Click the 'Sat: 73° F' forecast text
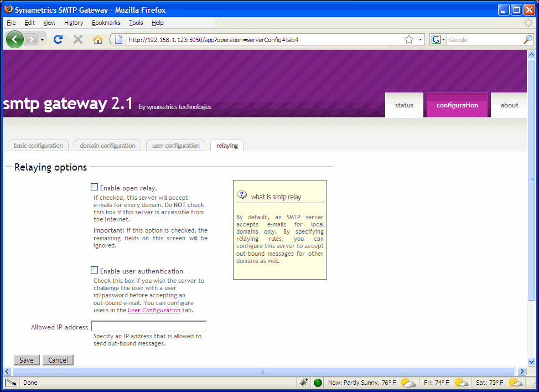 tap(490, 383)
